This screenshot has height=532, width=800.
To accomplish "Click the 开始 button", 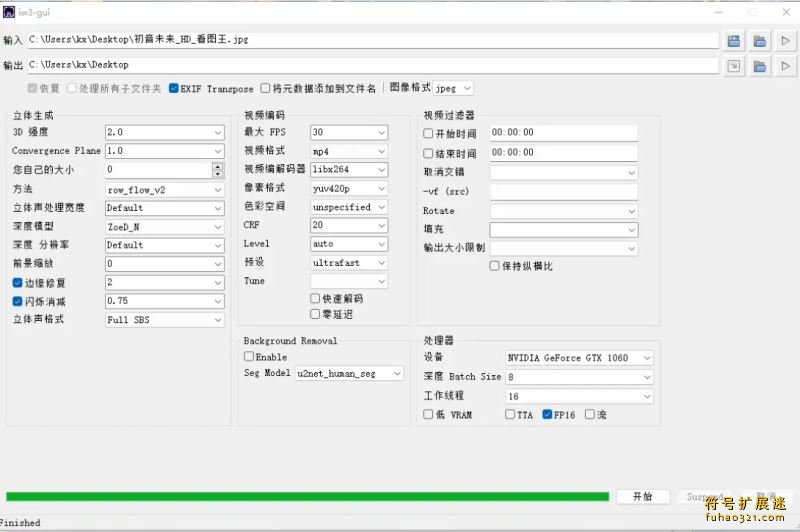I will pyautogui.click(x=643, y=496).
